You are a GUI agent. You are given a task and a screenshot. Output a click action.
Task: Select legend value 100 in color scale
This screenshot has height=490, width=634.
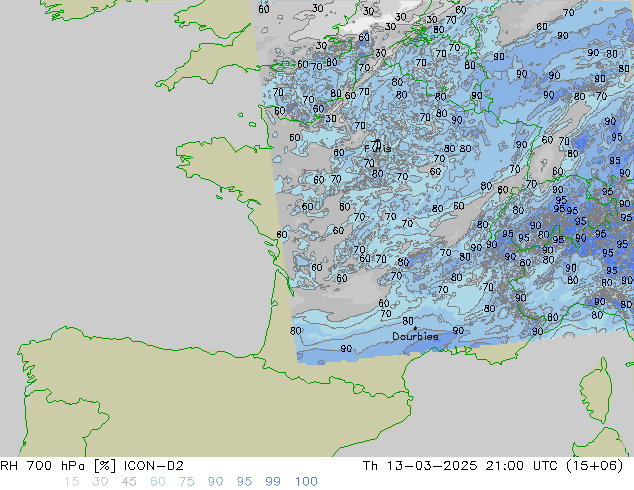coord(306,482)
